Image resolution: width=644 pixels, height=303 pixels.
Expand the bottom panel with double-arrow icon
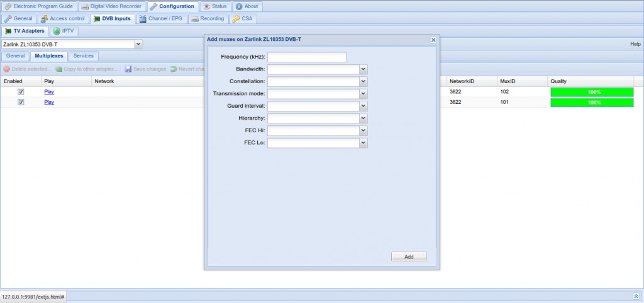click(636, 296)
